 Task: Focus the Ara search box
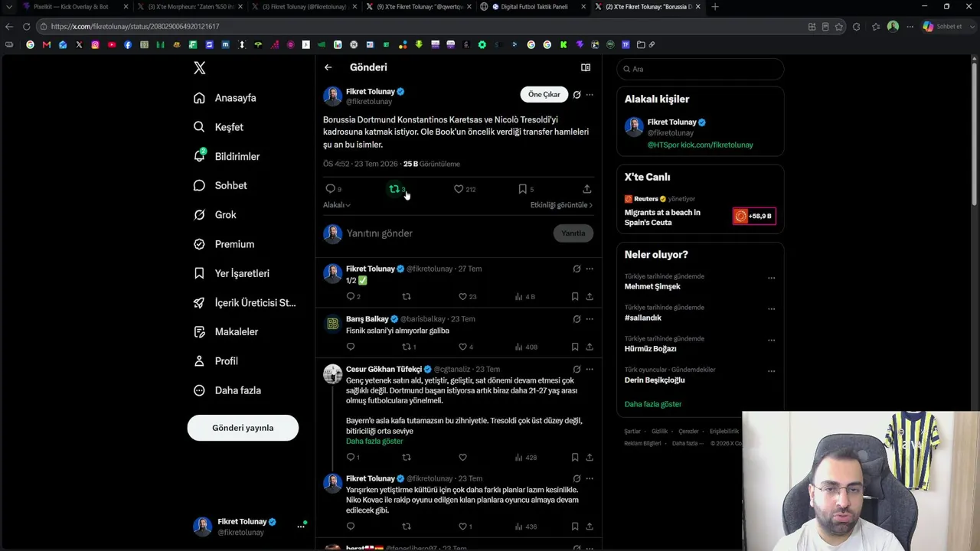[701, 69]
